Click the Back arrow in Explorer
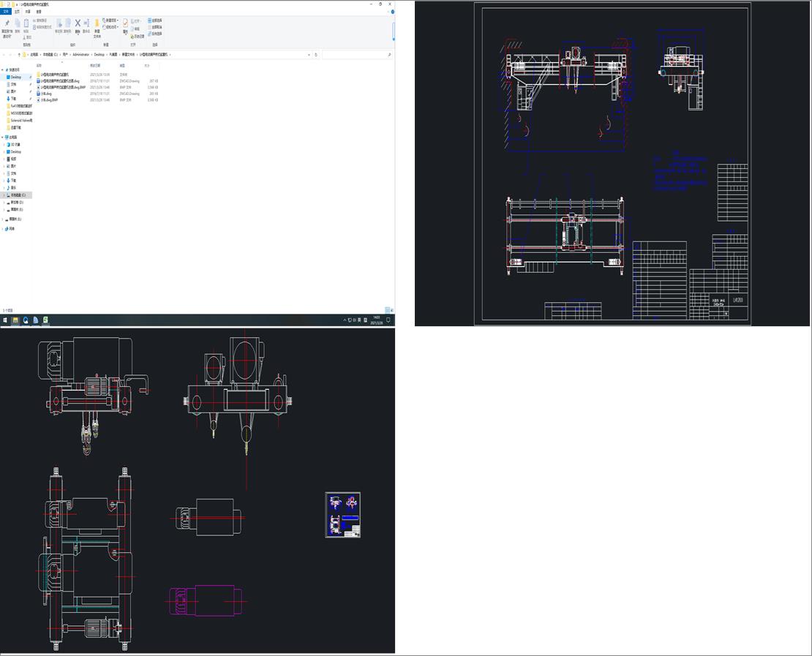812x656 pixels. pyautogui.click(x=4, y=54)
